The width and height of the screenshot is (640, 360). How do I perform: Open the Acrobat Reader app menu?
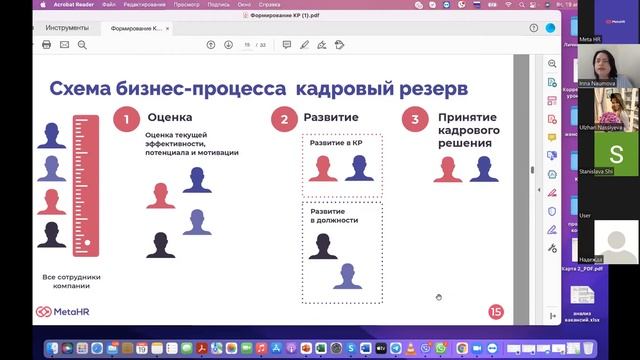coord(73,4)
